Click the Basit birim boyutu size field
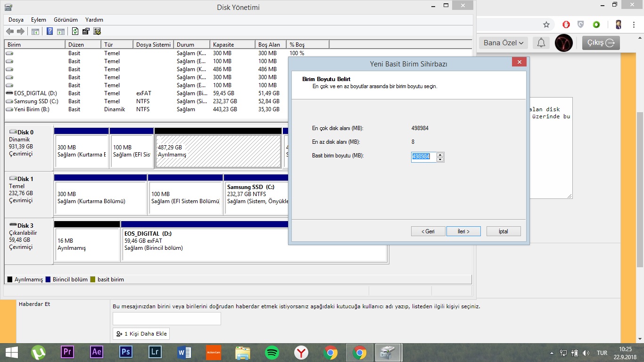Viewport: 644px width, 362px height. coord(424,156)
